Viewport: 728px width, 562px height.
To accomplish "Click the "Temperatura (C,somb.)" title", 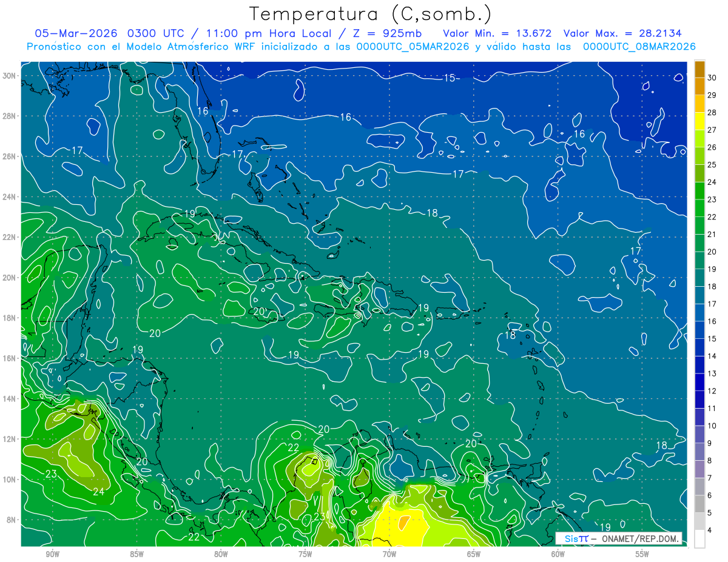I will pos(370,14).
